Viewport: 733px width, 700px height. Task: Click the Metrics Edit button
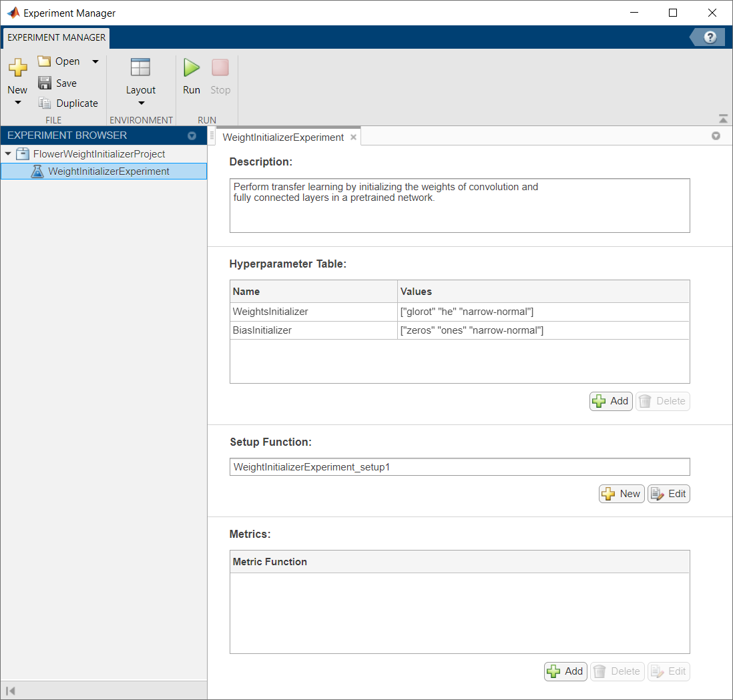coord(668,671)
